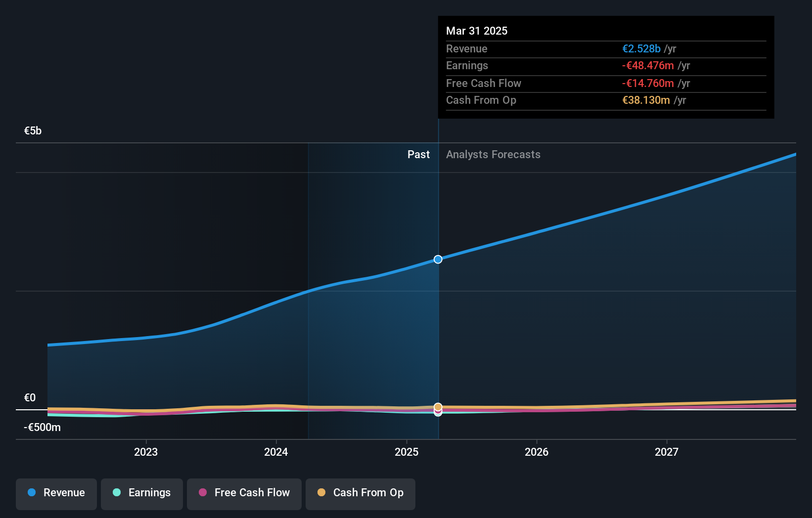Click the 2027 x-axis label
This screenshot has height=518, width=812.
click(667, 452)
